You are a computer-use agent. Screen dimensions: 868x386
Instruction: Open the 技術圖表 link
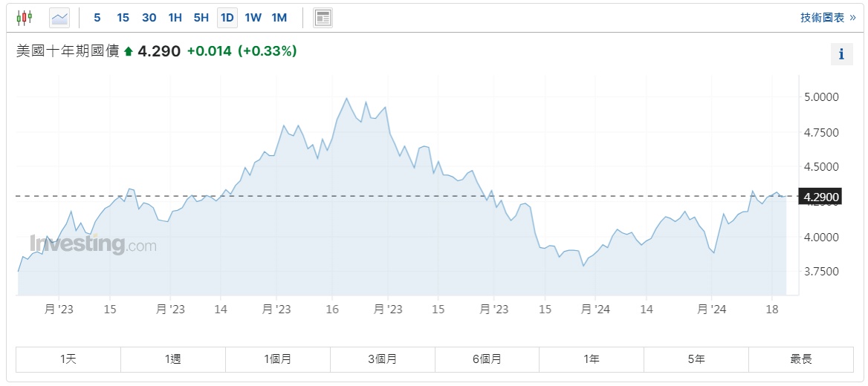click(827, 18)
